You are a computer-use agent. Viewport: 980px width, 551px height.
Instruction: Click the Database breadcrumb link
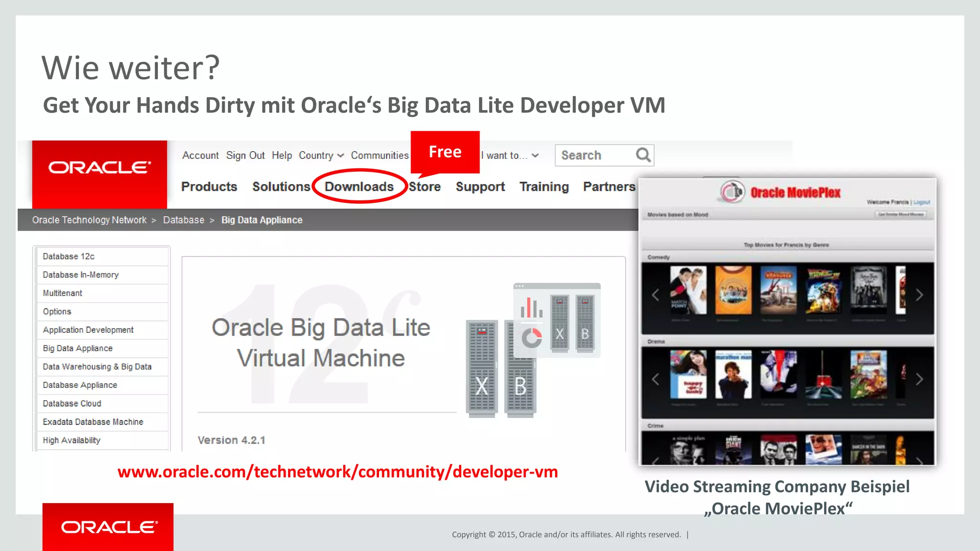pos(184,220)
